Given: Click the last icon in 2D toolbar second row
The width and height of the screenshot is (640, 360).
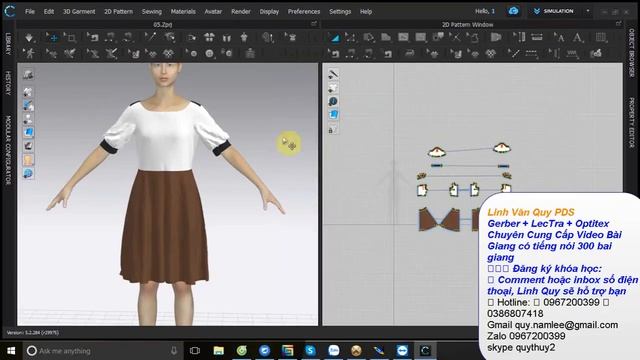Looking at the screenshot, I should point(596,53).
